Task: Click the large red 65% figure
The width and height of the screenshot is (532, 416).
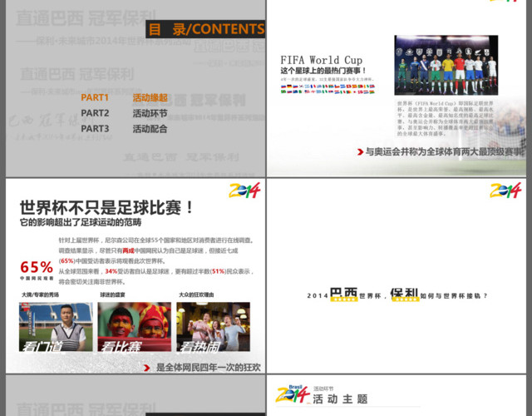Action: click(37, 267)
